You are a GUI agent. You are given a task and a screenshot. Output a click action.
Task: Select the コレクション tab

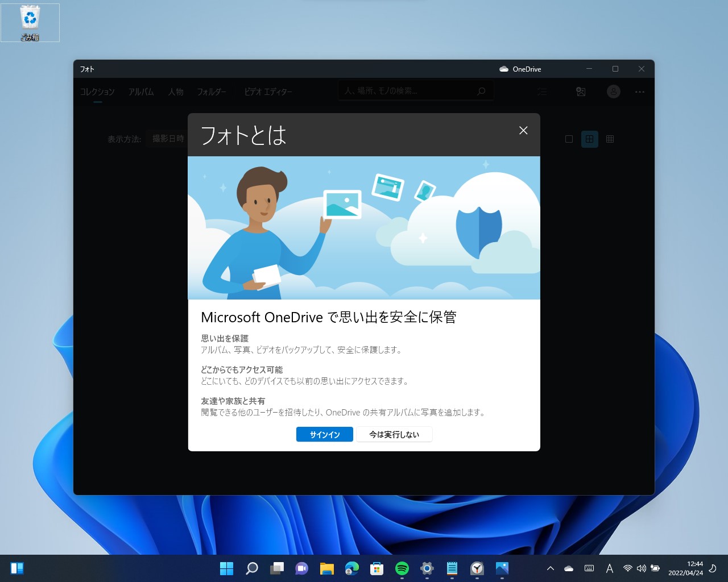click(x=97, y=92)
